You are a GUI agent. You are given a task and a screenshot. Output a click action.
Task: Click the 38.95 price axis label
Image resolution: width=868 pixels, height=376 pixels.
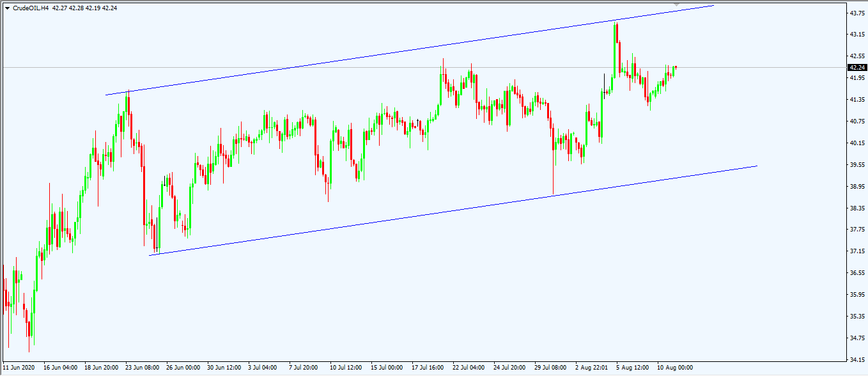(857, 187)
